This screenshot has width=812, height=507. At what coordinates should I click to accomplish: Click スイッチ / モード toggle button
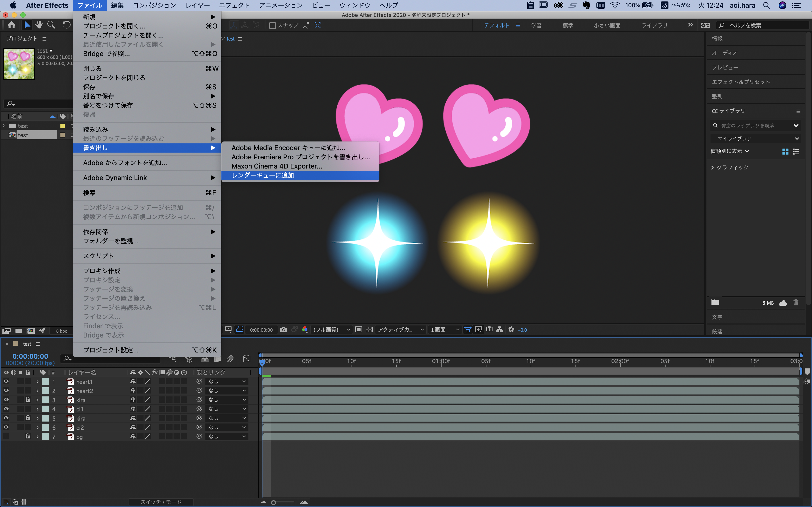161,502
